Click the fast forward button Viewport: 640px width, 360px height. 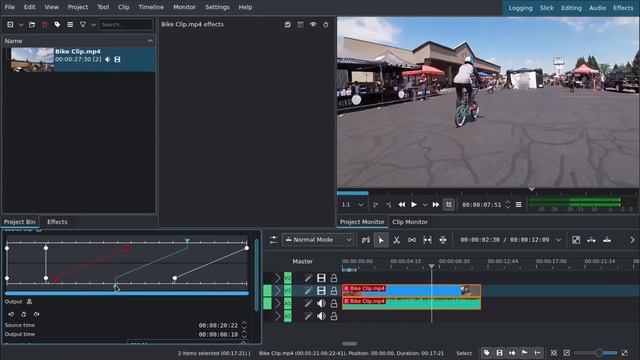pos(436,204)
